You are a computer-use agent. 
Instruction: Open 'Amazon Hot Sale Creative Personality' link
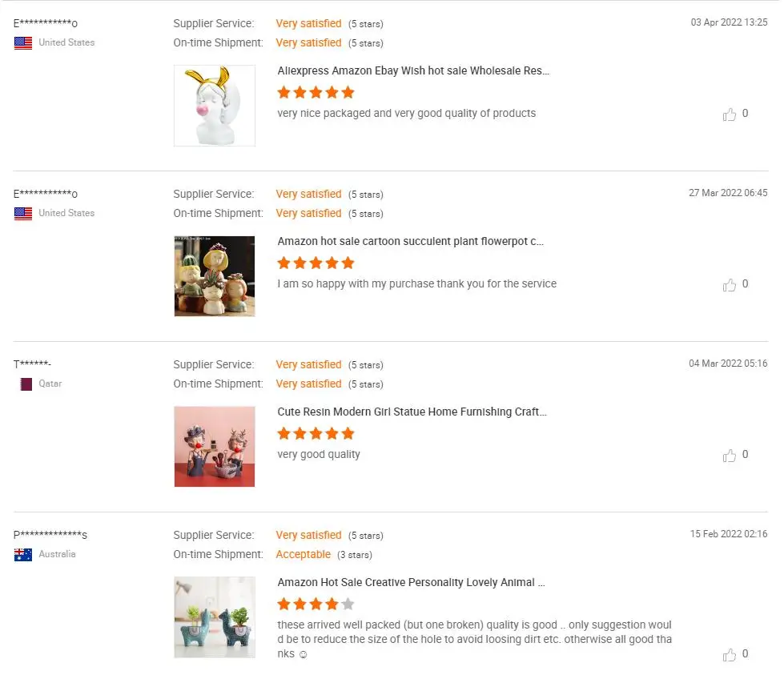(x=412, y=582)
